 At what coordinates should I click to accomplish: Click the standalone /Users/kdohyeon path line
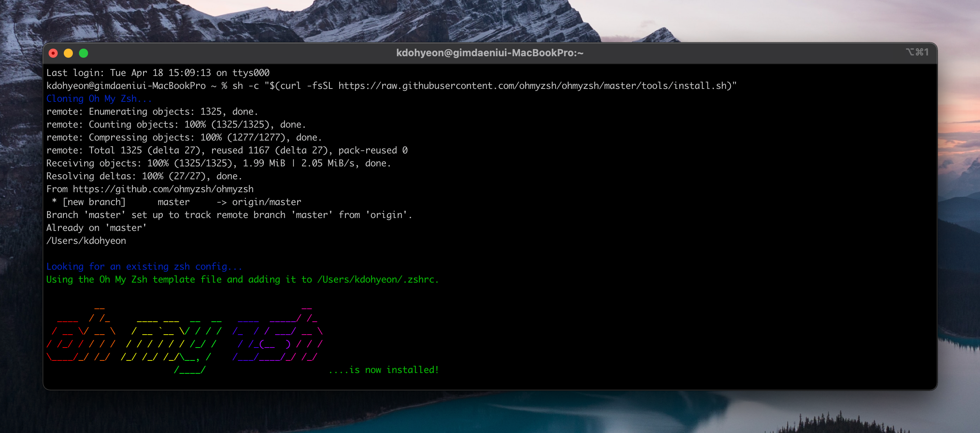86,241
